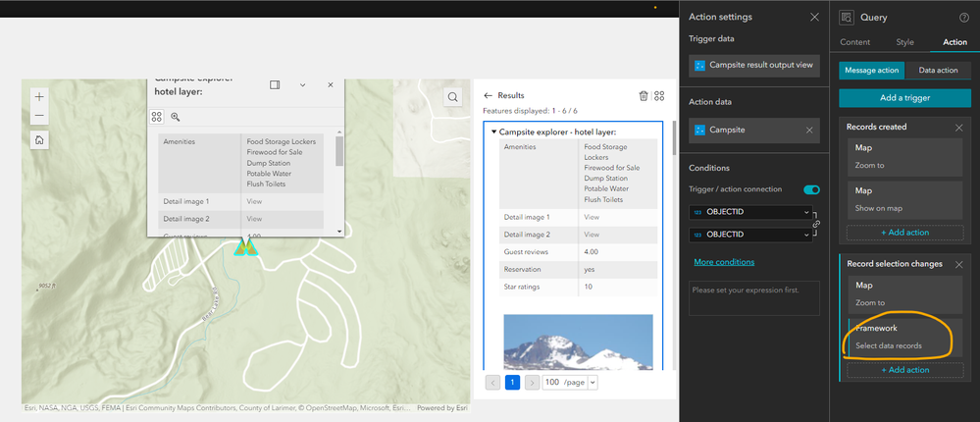The width and height of the screenshot is (980, 422).
Task: Zoom out on the map
Action: [39, 116]
